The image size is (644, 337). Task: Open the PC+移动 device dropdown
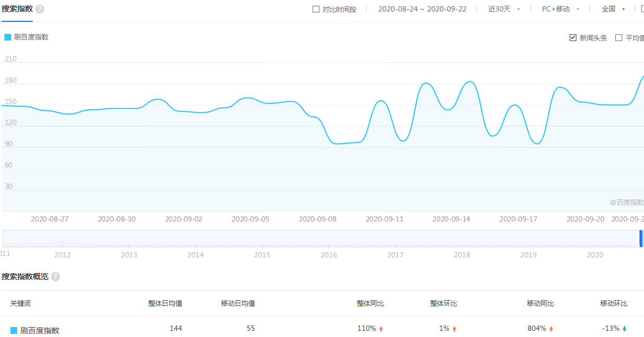tap(560, 9)
